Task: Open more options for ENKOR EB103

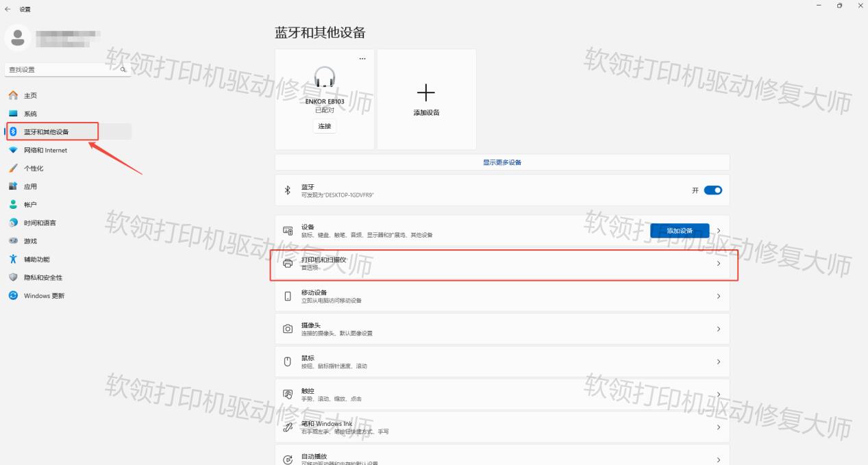Action: (362, 58)
